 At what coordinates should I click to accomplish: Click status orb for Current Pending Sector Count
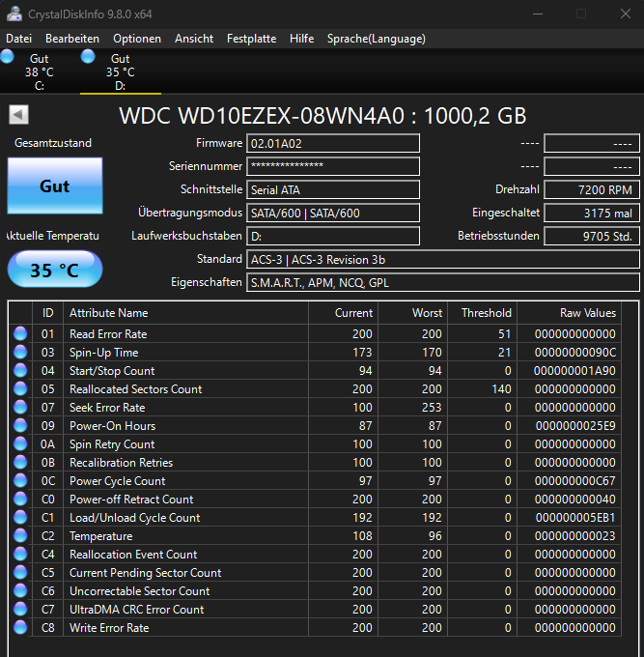(20, 572)
